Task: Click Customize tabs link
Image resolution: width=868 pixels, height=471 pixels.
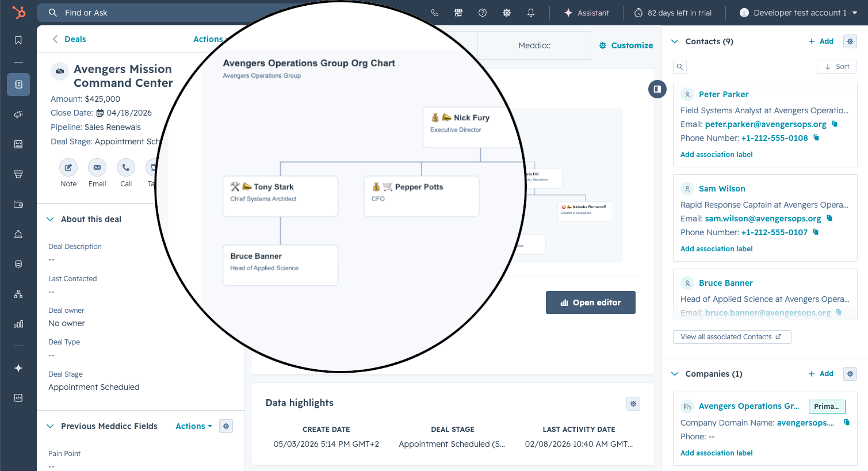Action: pyautogui.click(x=626, y=45)
